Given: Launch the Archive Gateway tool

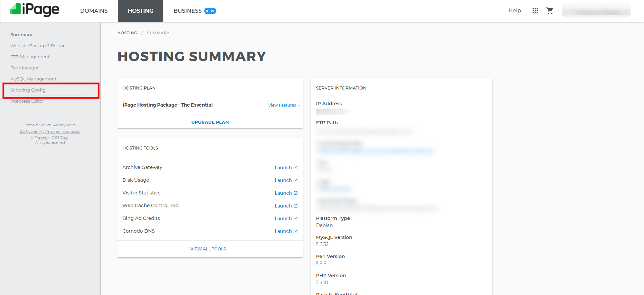Looking at the screenshot, I should click(286, 168).
